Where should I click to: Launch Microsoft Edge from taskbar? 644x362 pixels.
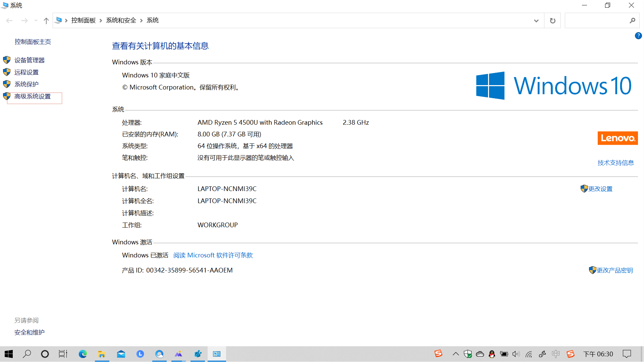point(83,354)
